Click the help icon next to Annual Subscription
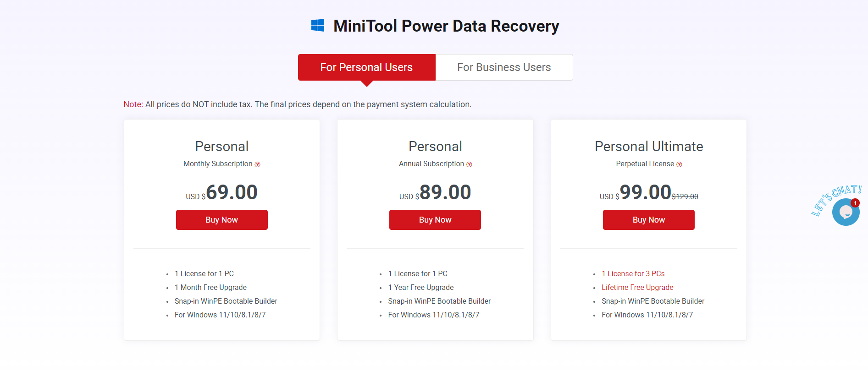Image resolution: width=868 pixels, height=371 pixels. coord(469,164)
